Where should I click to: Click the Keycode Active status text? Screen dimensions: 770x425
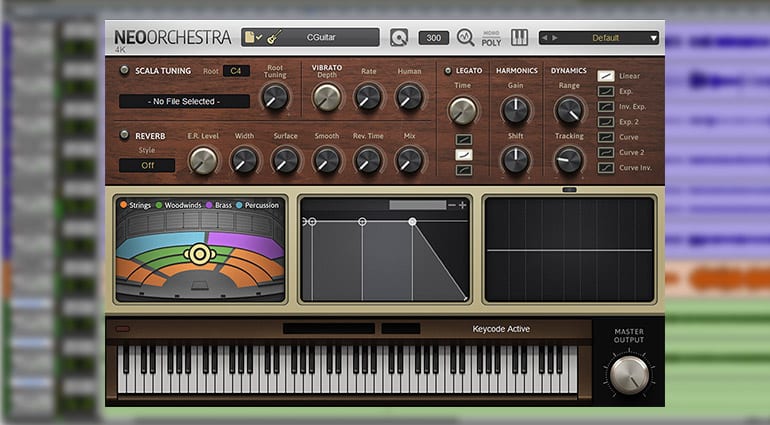coord(501,329)
